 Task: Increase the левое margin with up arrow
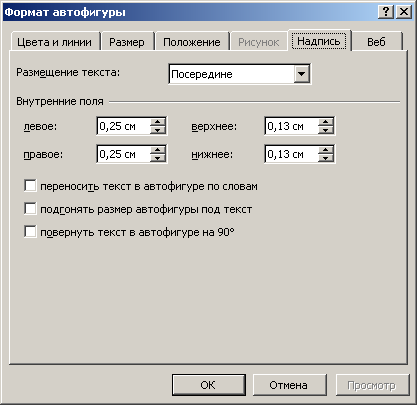(158, 122)
